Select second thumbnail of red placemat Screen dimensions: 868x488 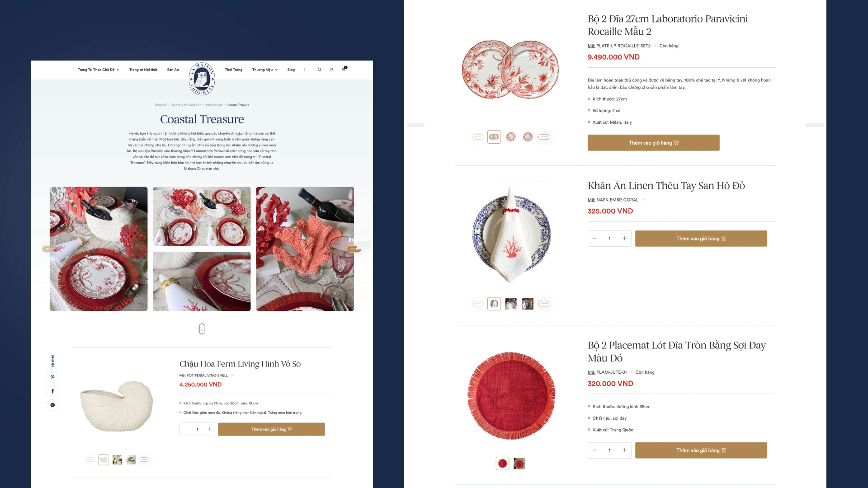[519, 463]
